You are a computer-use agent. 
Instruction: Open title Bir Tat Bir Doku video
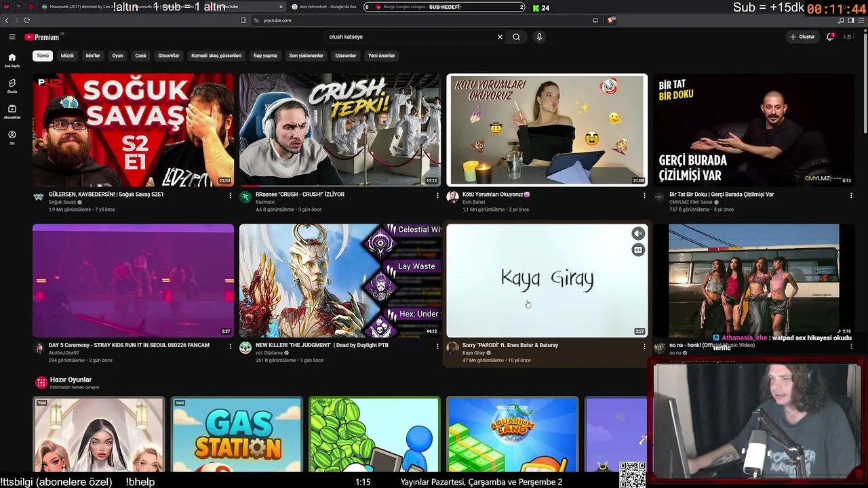[x=722, y=195]
